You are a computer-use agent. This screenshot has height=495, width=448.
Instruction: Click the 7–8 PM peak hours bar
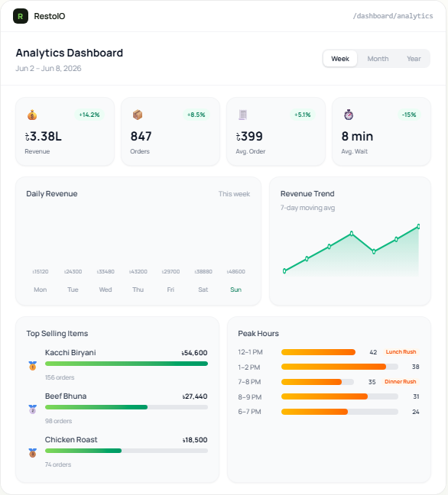point(317,382)
